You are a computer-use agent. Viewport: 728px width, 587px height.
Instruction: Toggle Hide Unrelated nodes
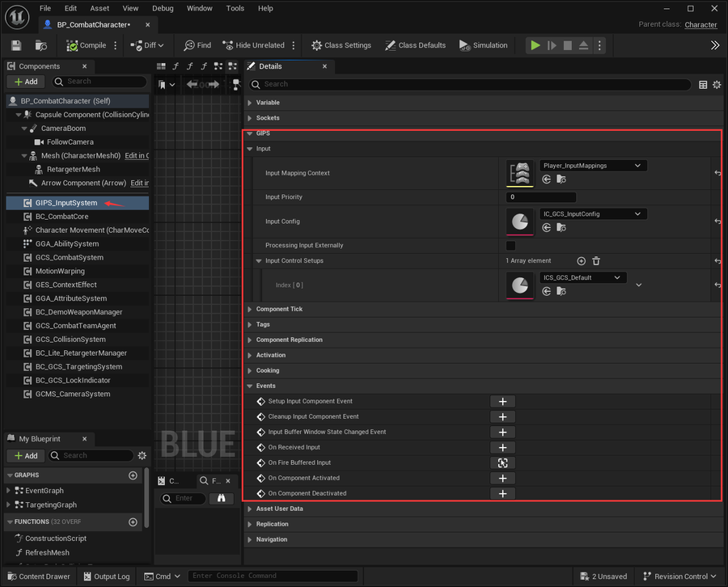(253, 45)
